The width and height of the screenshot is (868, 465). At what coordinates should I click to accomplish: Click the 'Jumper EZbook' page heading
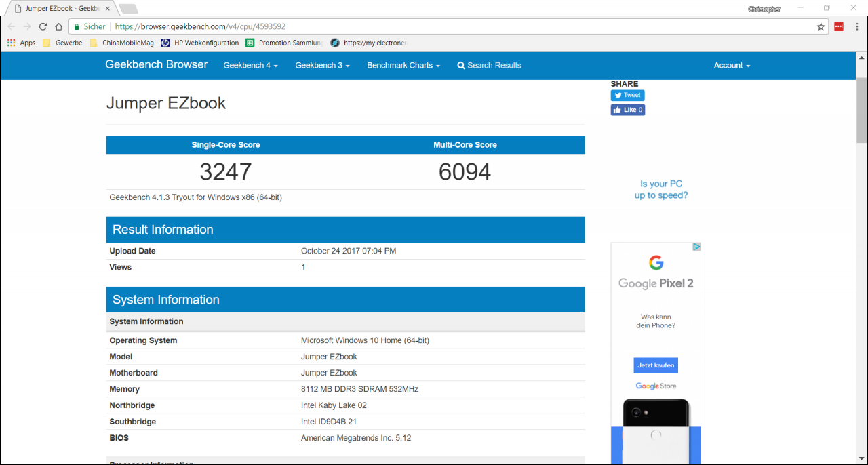tap(166, 103)
